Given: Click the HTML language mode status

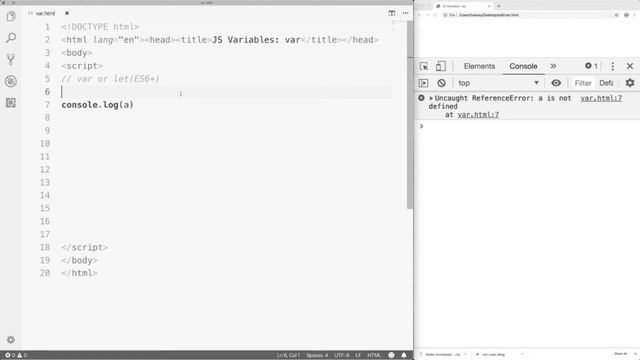Looking at the screenshot, I should 374,355.
